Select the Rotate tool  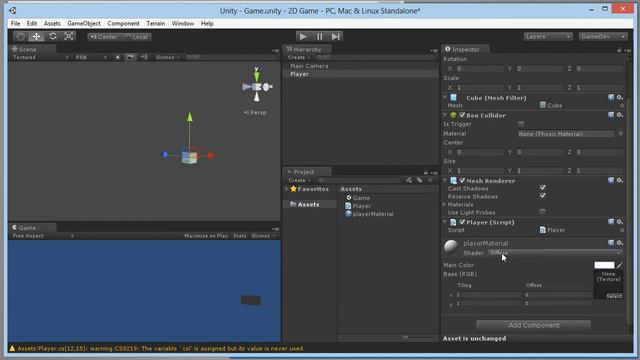[x=53, y=36]
